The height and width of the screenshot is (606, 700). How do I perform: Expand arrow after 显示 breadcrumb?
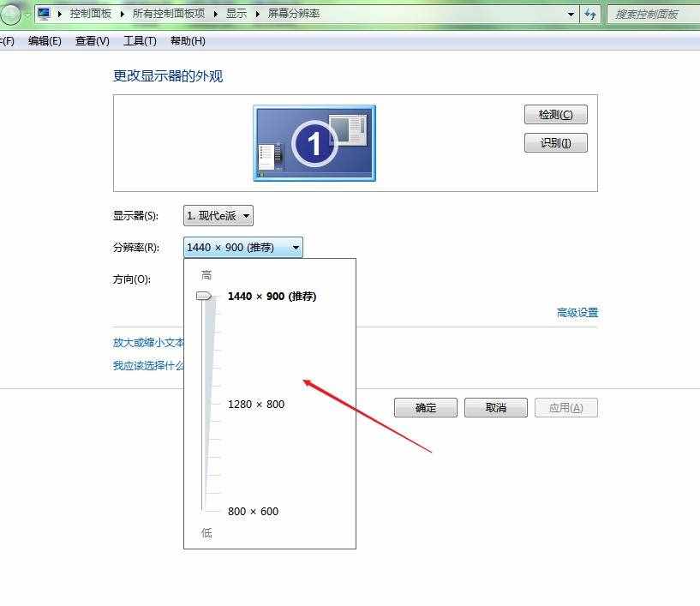point(258,14)
